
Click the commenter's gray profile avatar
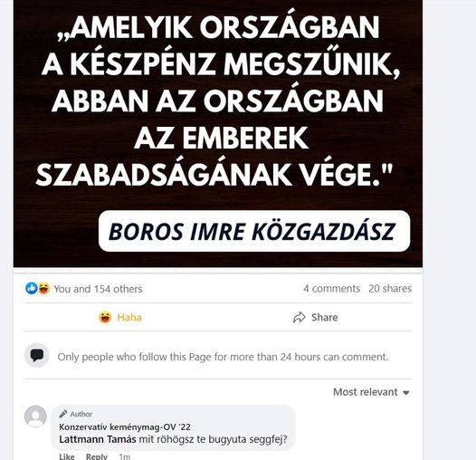[35, 417]
